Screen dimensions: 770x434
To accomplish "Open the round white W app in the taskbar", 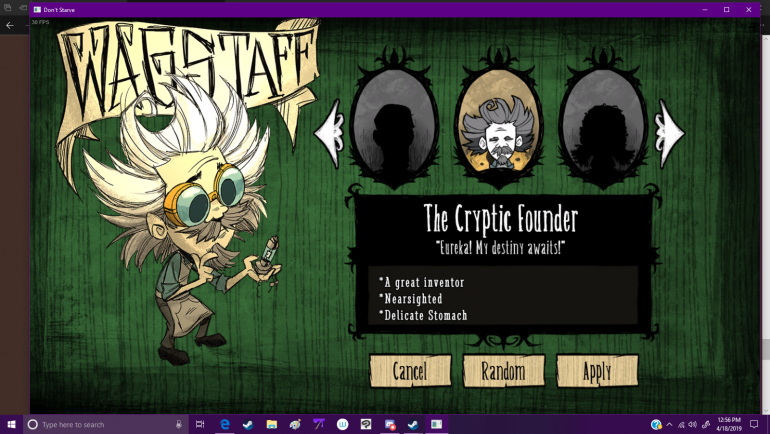I will (342, 424).
